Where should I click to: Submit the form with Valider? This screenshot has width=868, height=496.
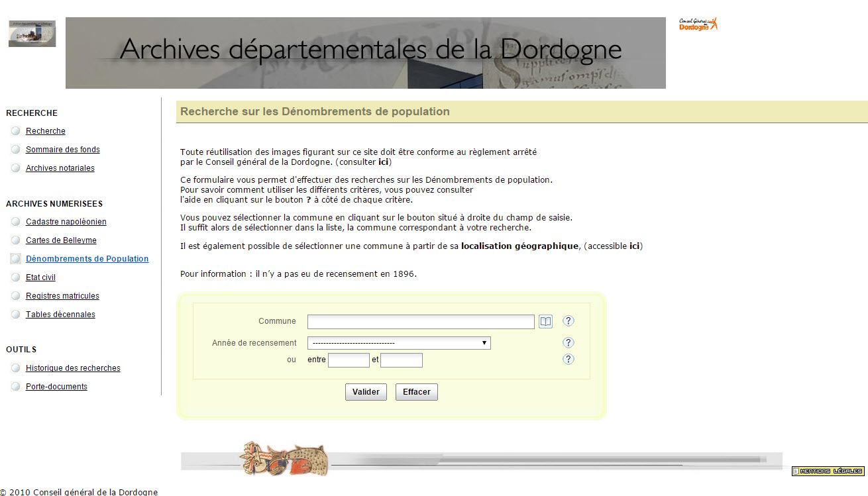click(366, 392)
